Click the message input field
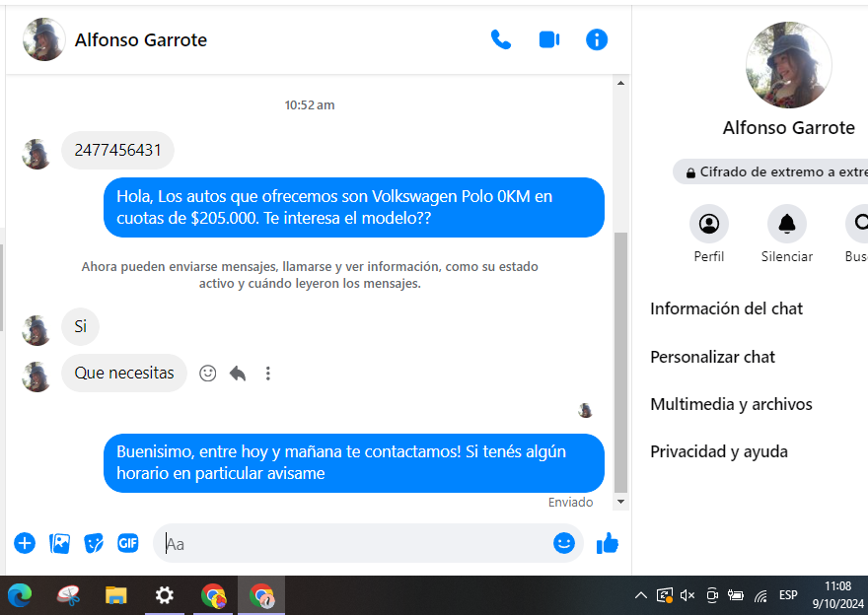Image resolution: width=868 pixels, height=615 pixels. pos(355,543)
